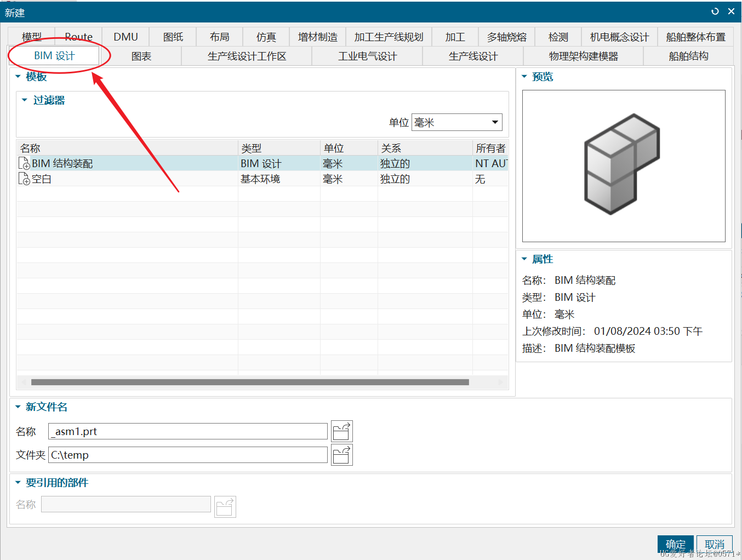The width and height of the screenshot is (742, 560).
Task: Sort templates by 所有者 column header
Action: 490,148
